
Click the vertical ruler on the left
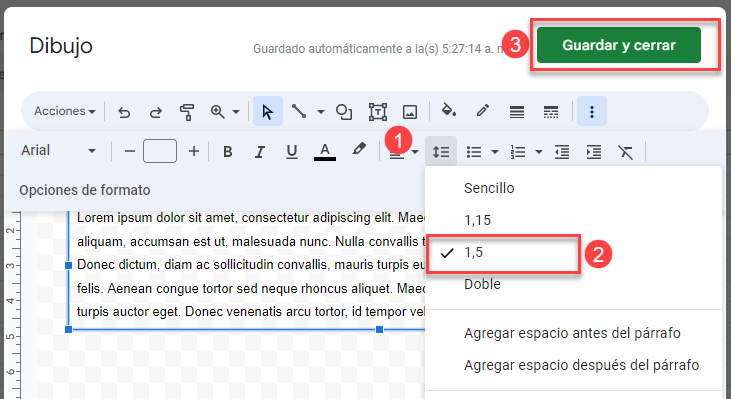click(13, 305)
